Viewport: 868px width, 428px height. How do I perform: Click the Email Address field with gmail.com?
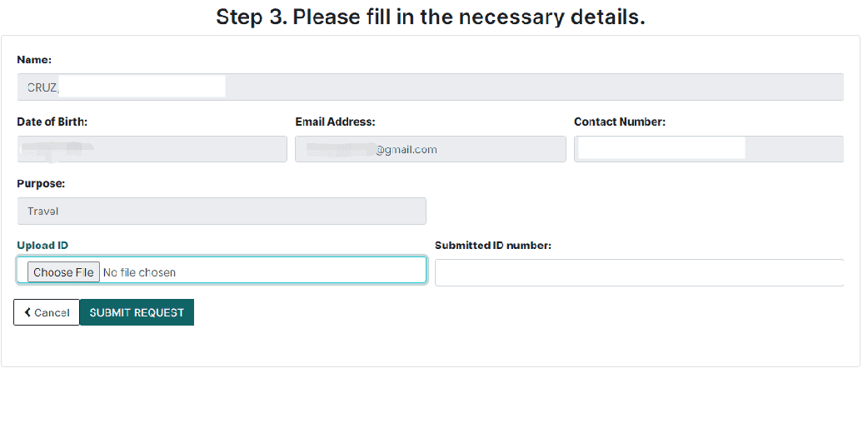(x=430, y=149)
